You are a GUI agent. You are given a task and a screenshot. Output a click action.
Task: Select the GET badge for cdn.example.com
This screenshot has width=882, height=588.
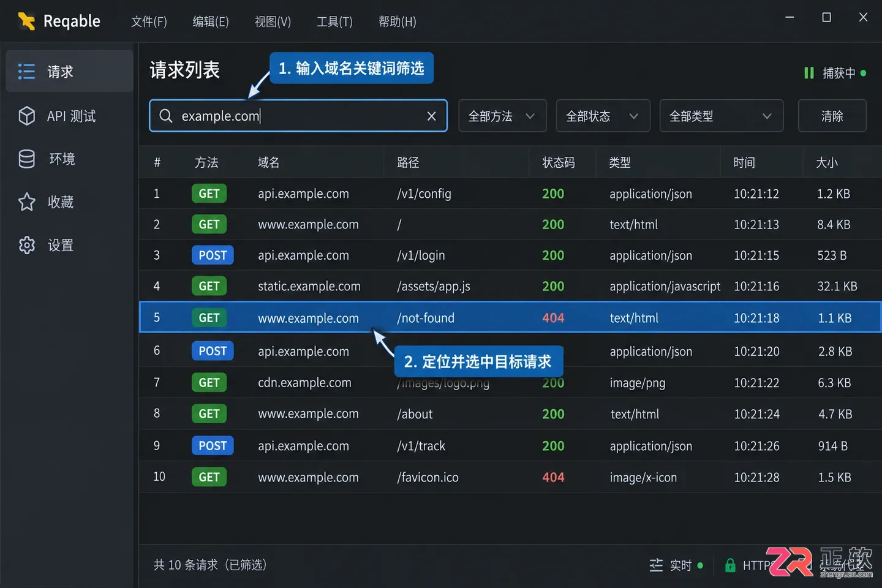pyautogui.click(x=209, y=382)
